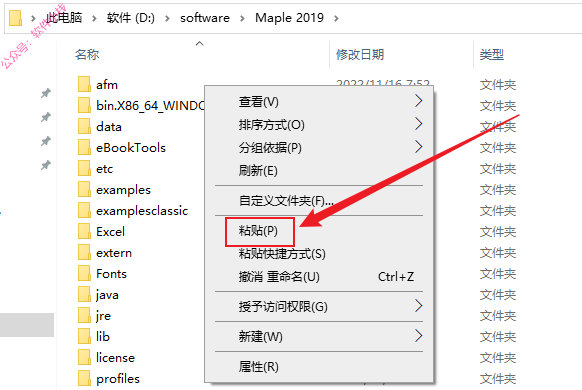The height and width of the screenshot is (390, 582).
Task: Select the lib folder name
Action: (x=103, y=337)
